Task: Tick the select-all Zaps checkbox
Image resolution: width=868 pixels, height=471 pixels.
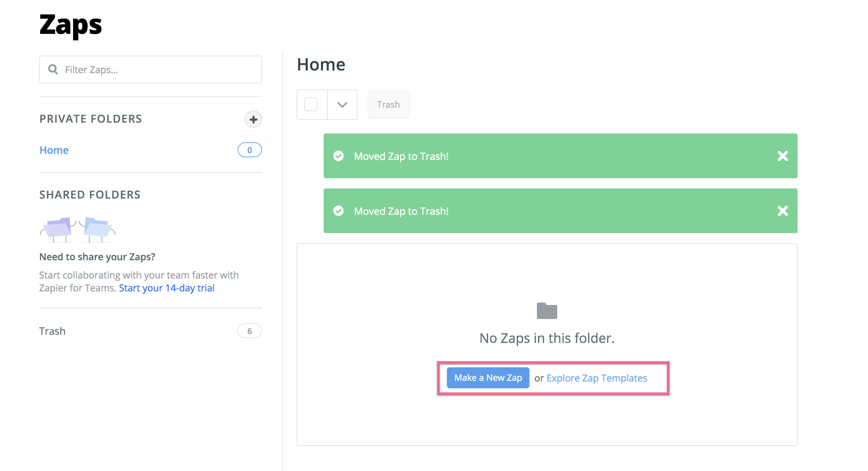Action: [x=311, y=104]
